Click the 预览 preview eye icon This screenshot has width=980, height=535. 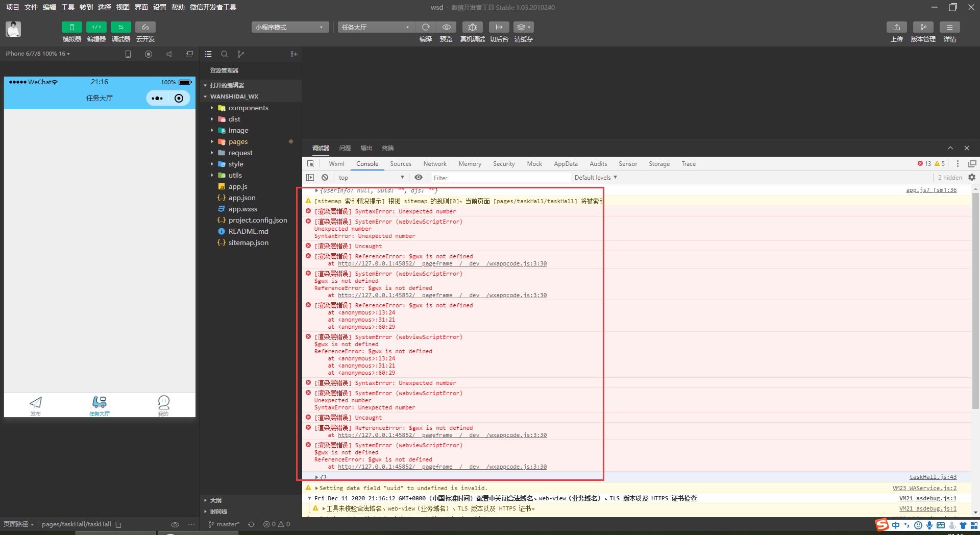click(446, 27)
